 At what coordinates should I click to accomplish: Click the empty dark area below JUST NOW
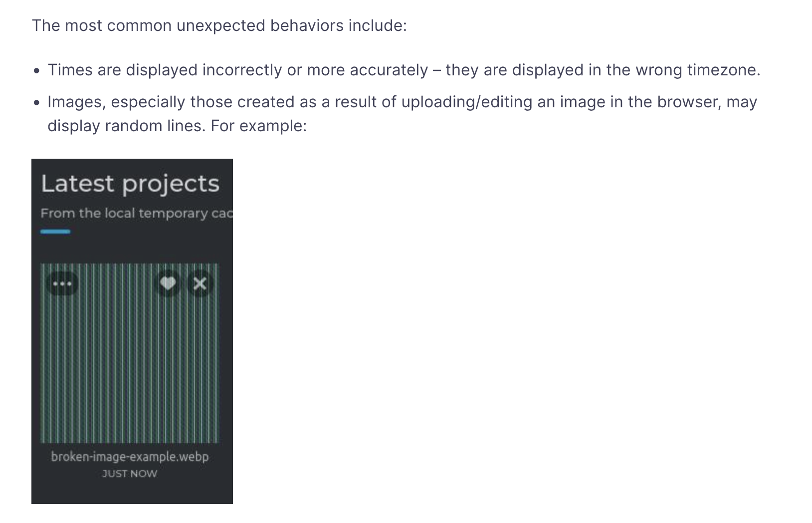click(x=132, y=493)
